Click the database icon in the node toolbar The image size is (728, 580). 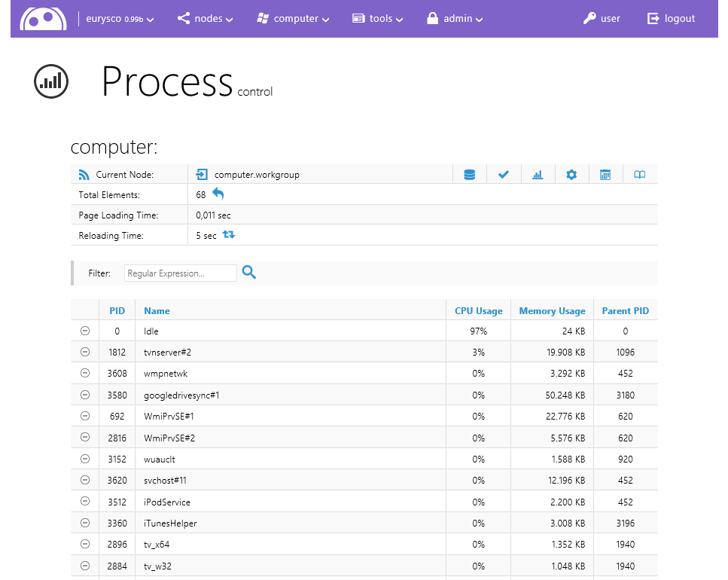tap(470, 175)
